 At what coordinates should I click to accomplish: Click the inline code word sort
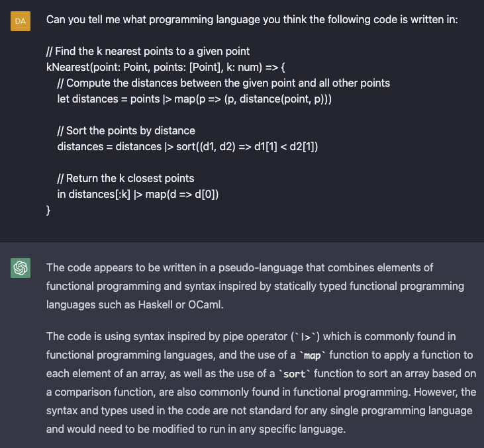(x=293, y=374)
